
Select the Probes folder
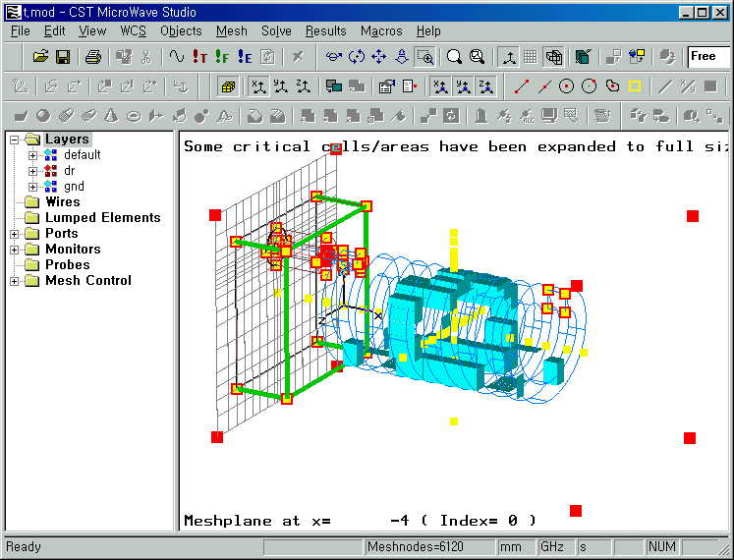(68, 264)
